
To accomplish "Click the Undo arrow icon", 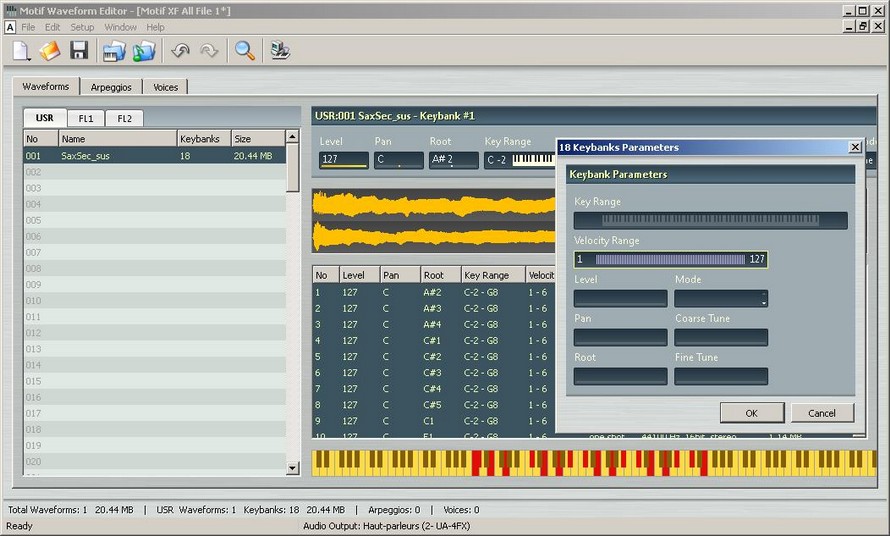I will [x=180, y=51].
